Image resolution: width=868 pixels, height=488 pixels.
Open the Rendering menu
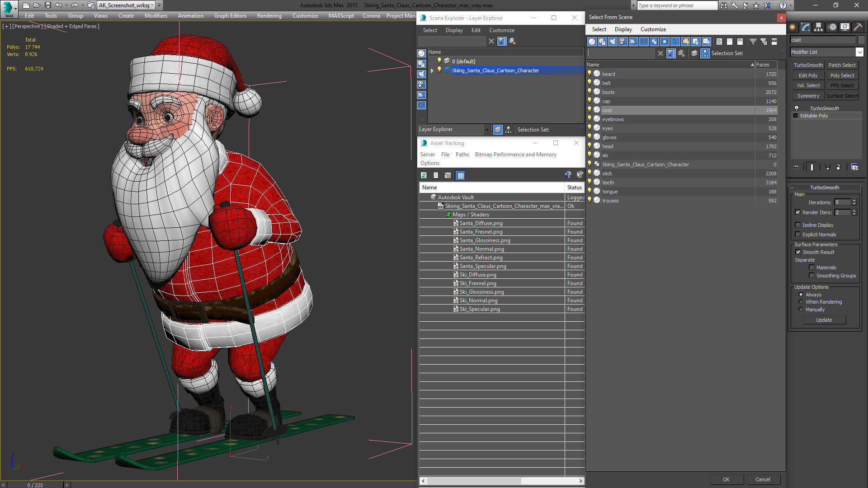pyautogui.click(x=269, y=16)
